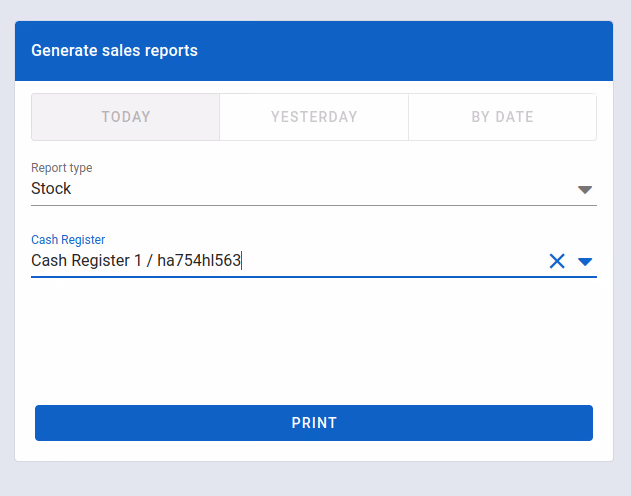The image size is (631, 496).
Task: Click the Report type label
Action: point(62,168)
